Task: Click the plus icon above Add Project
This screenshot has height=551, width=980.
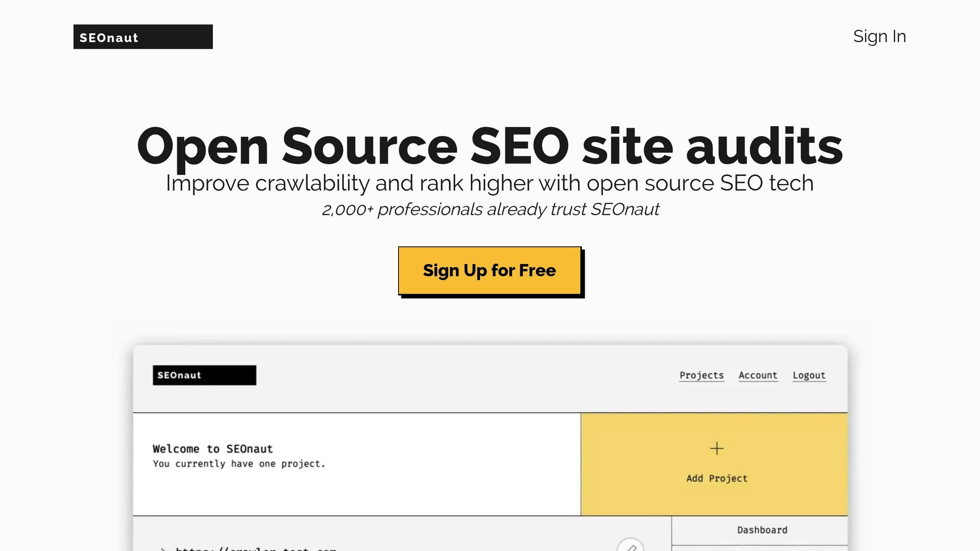Action: 716,449
